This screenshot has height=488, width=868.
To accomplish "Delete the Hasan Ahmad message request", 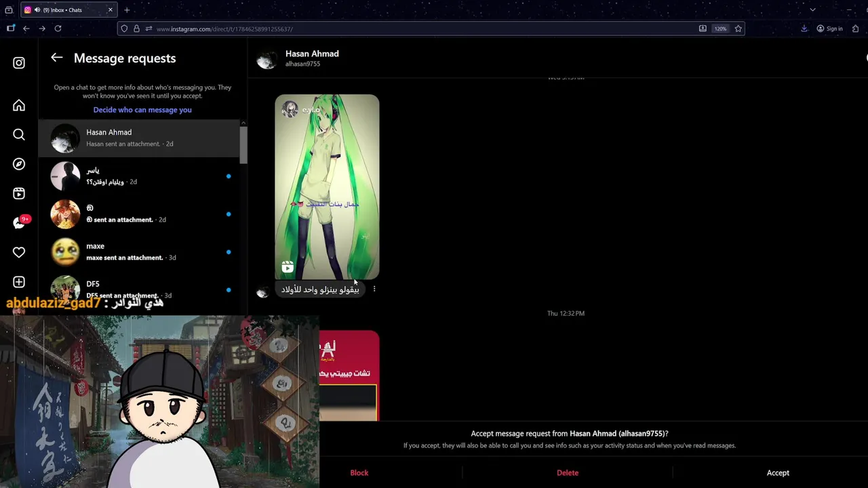I will [x=568, y=473].
